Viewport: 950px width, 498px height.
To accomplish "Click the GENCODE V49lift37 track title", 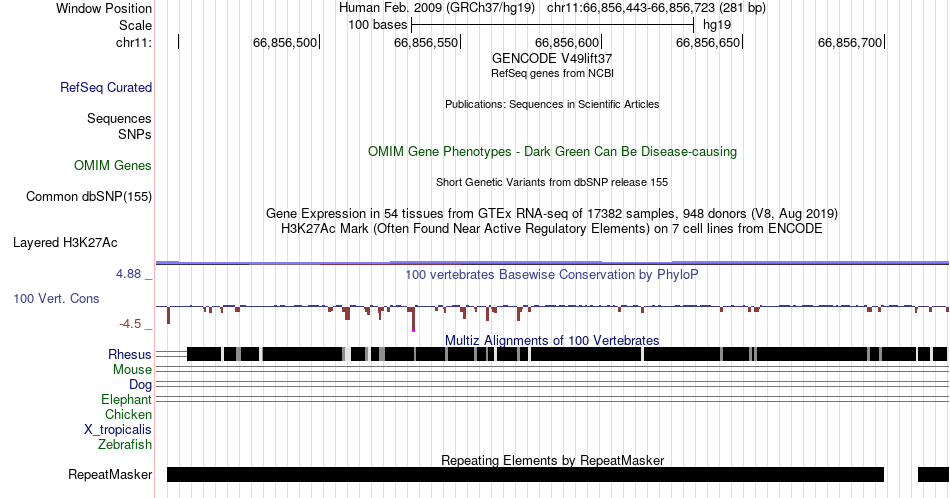I will (552, 58).
